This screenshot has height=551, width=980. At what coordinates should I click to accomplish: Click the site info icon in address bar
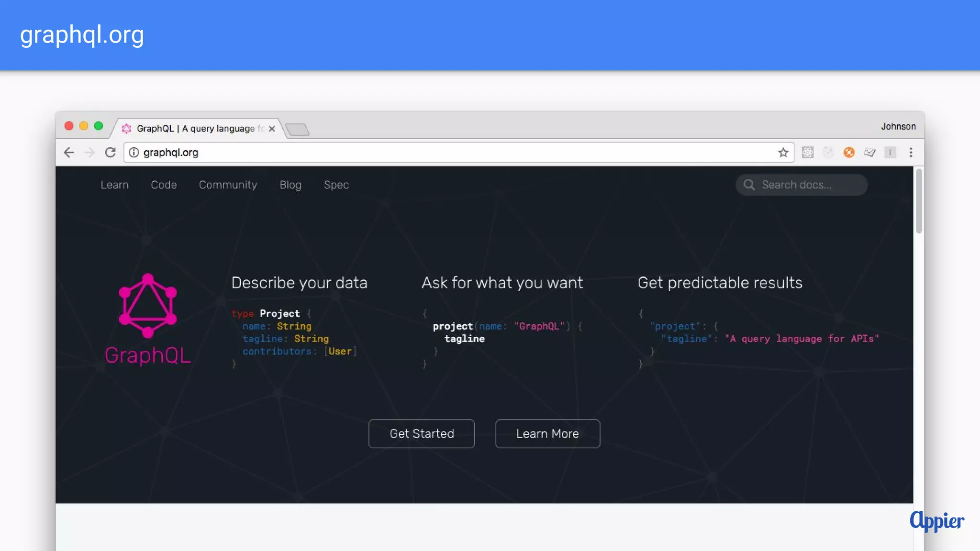point(134,152)
